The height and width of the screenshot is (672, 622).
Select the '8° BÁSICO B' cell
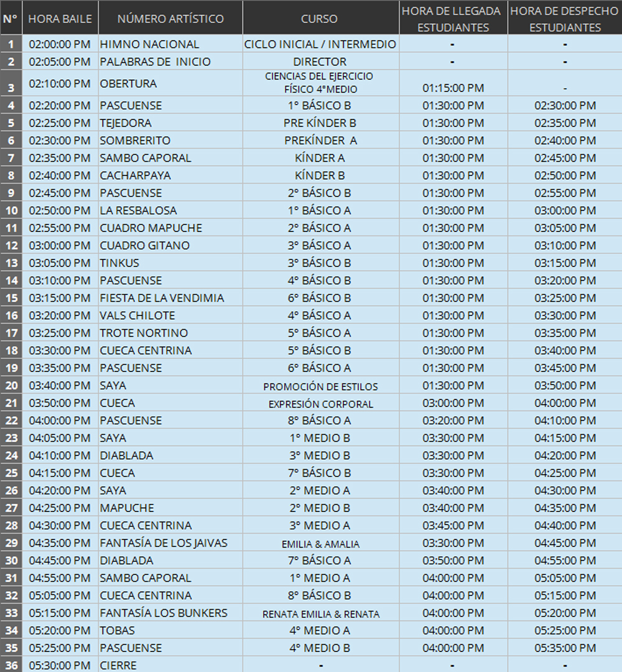coord(321,595)
